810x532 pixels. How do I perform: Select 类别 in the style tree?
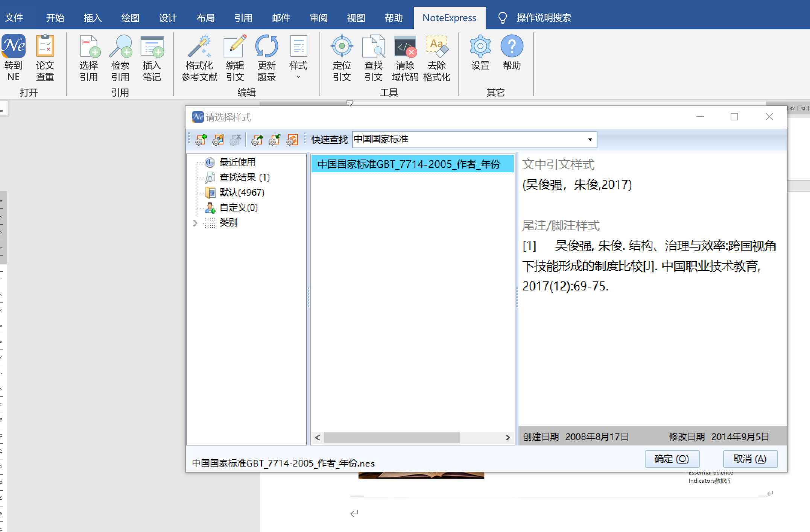coord(228,222)
